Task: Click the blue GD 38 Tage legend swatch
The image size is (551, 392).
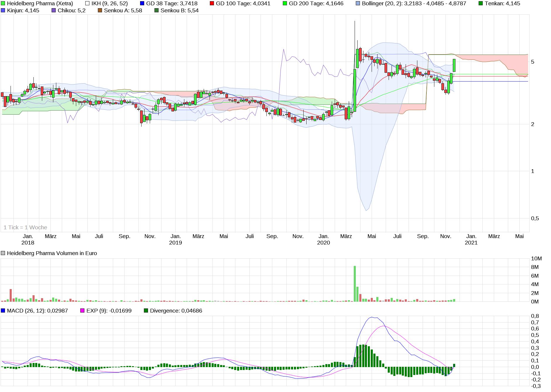Action: [142, 4]
